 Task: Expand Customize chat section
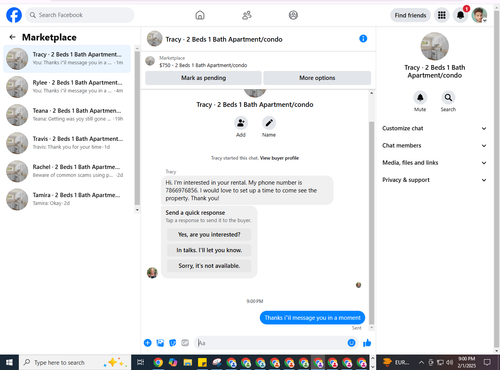click(x=434, y=128)
